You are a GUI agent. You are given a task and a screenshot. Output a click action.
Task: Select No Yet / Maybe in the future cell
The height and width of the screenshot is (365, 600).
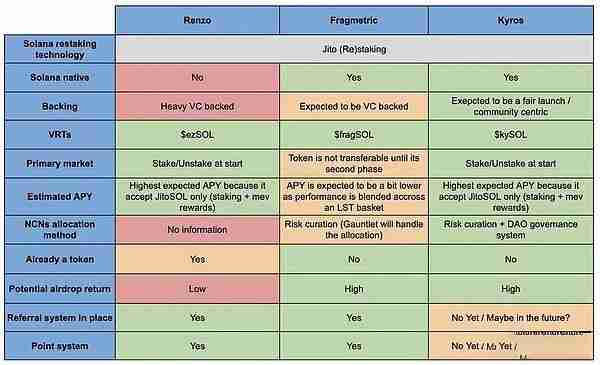click(x=511, y=318)
